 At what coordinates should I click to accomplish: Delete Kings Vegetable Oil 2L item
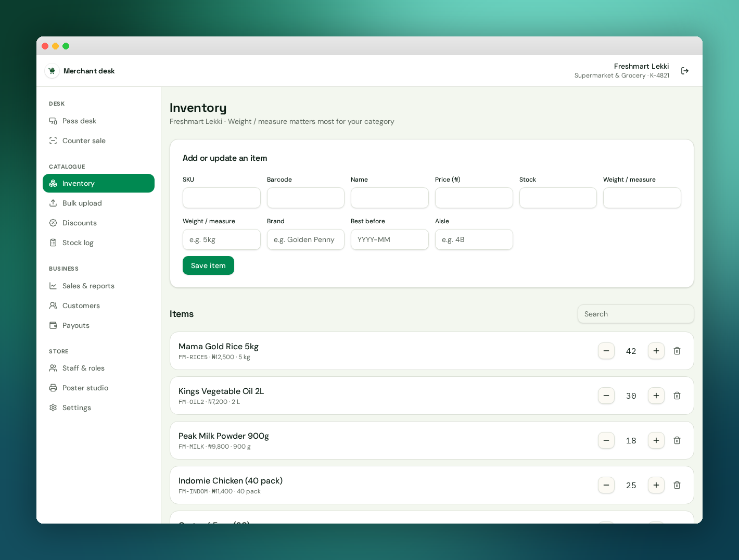tap(677, 396)
